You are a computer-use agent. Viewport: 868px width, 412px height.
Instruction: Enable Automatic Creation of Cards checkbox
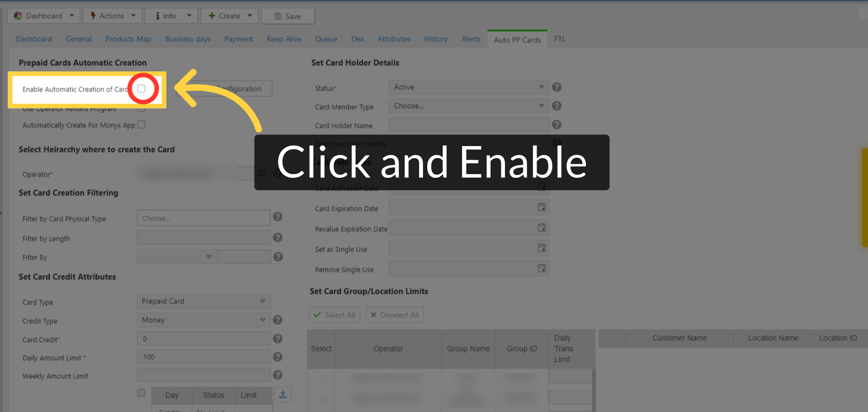pos(142,89)
